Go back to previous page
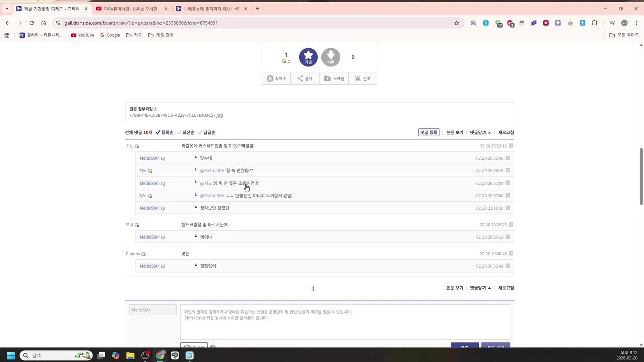The width and height of the screenshot is (644, 362). (7, 23)
